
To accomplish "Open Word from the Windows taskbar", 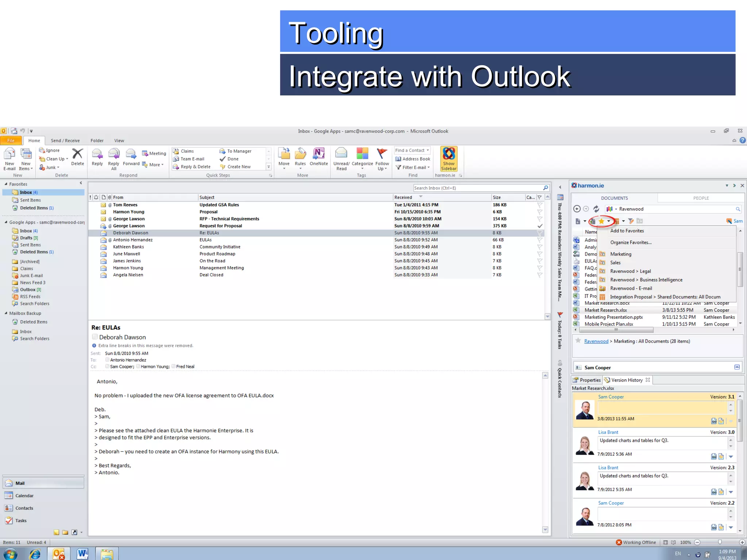I will click(x=82, y=554).
